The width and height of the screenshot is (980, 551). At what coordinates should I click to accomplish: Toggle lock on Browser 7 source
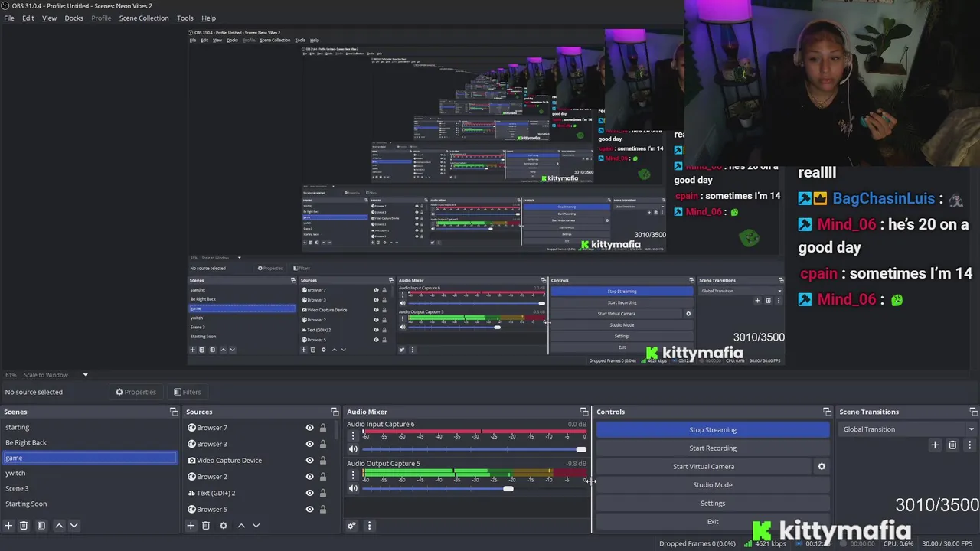[322, 428]
